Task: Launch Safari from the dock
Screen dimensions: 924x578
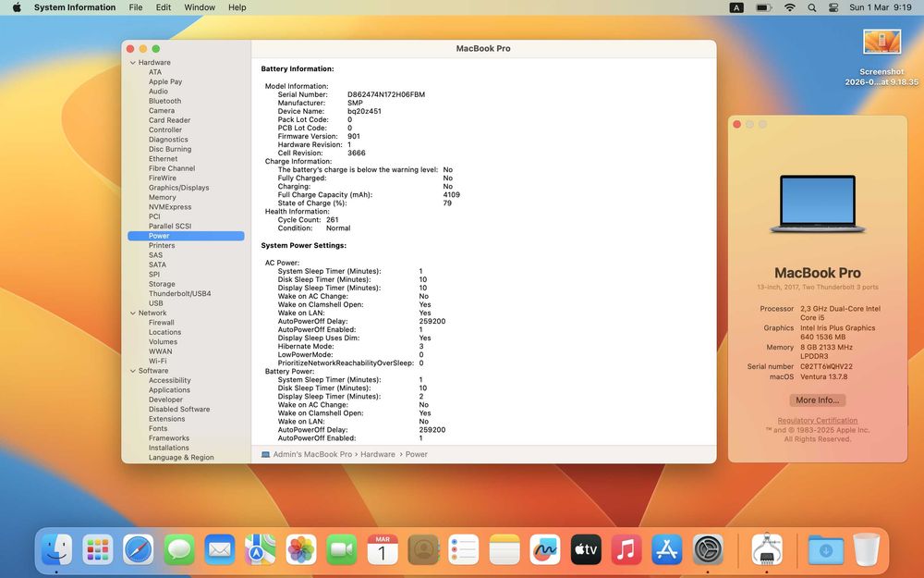Action: click(x=139, y=549)
